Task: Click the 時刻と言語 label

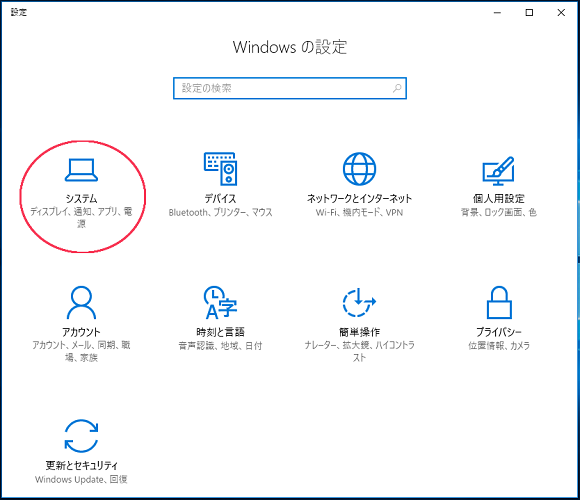Action: pyautogui.click(x=220, y=332)
